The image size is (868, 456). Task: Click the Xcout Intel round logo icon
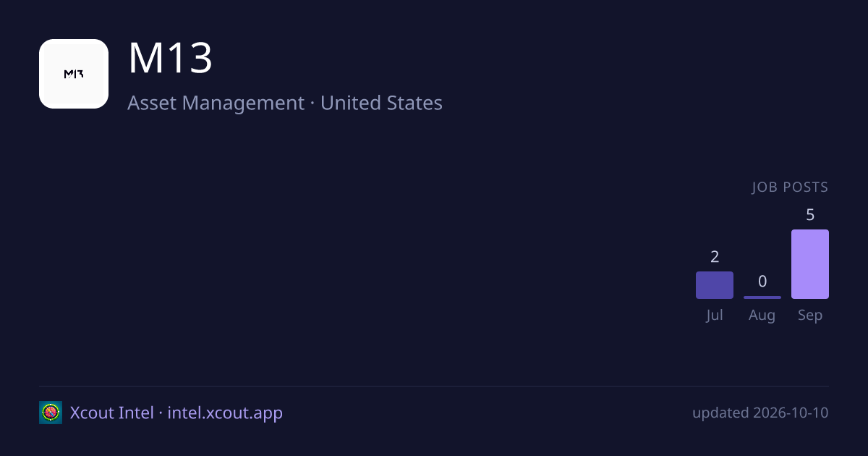(51, 413)
